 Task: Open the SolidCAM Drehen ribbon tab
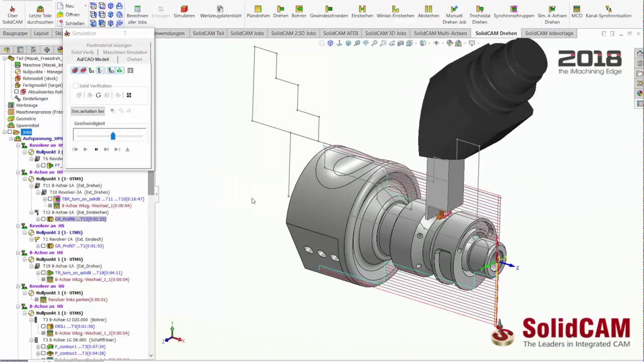coord(496,33)
